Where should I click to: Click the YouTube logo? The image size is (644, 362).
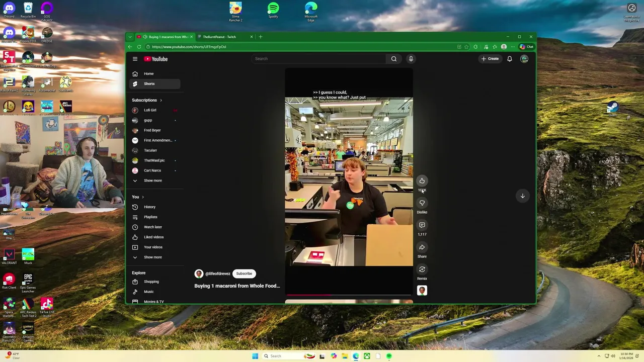156,59
